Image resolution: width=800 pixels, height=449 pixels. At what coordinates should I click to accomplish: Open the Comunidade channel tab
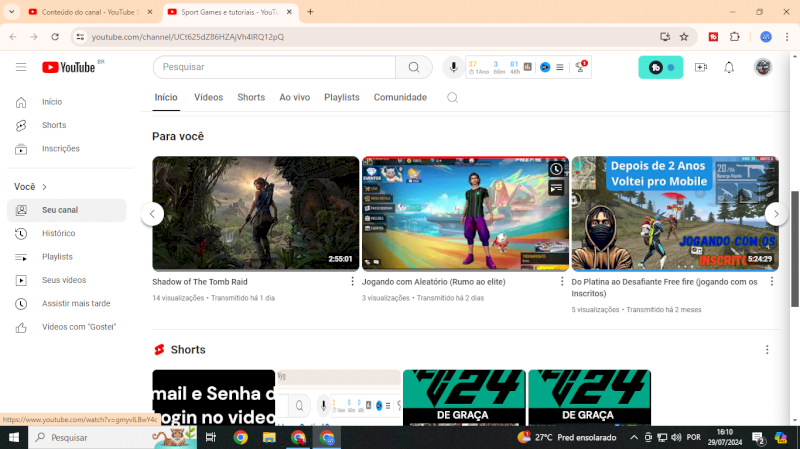tap(400, 98)
